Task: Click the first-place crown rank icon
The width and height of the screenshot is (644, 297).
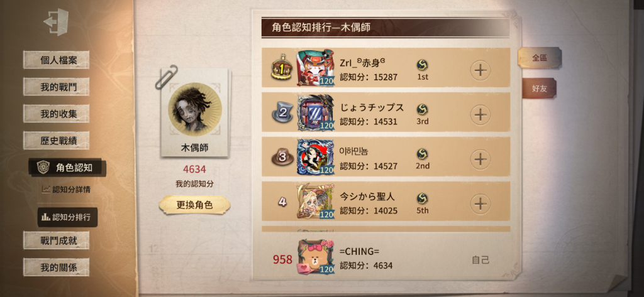Action: 282,67
